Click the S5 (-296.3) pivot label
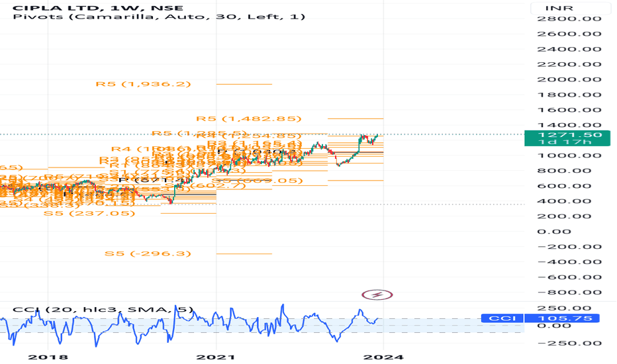The height and width of the screenshot is (364, 617). click(148, 254)
